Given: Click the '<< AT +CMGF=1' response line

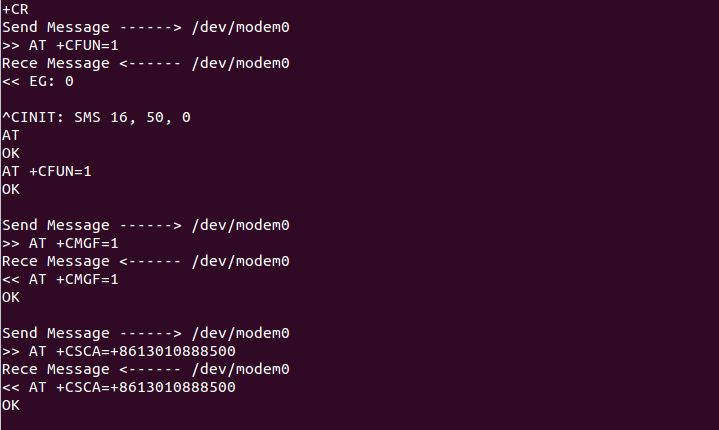Looking at the screenshot, I should 60,279.
